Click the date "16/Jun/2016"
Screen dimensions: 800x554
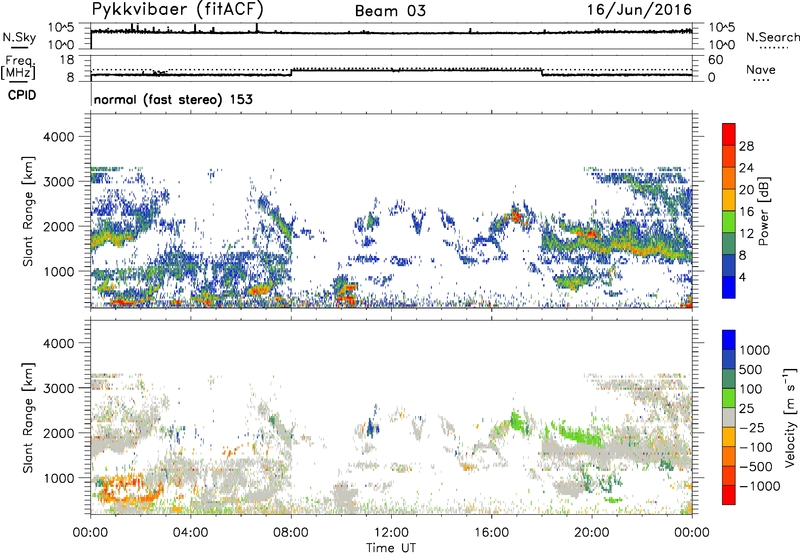click(x=639, y=9)
